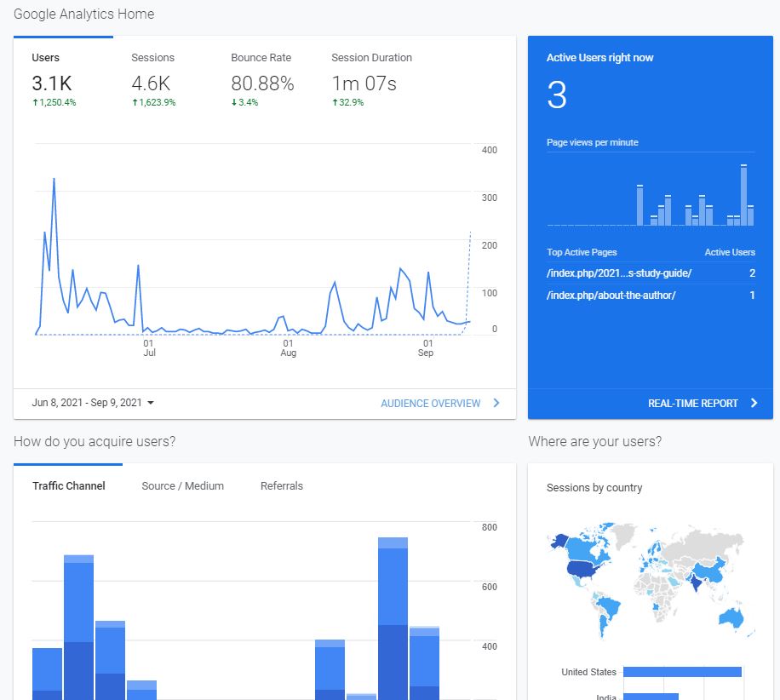Click the dropdown arrow beside Sep 9, 2021

[151, 403]
